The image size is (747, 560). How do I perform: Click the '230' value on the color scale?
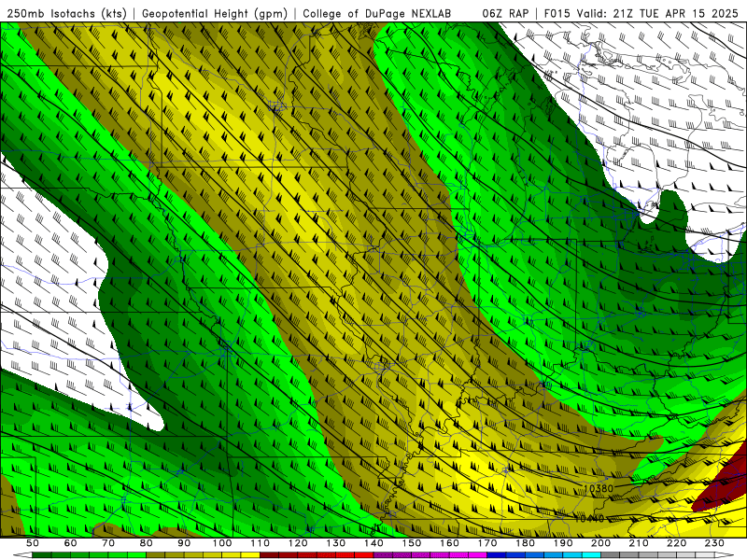click(x=714, y=543)
